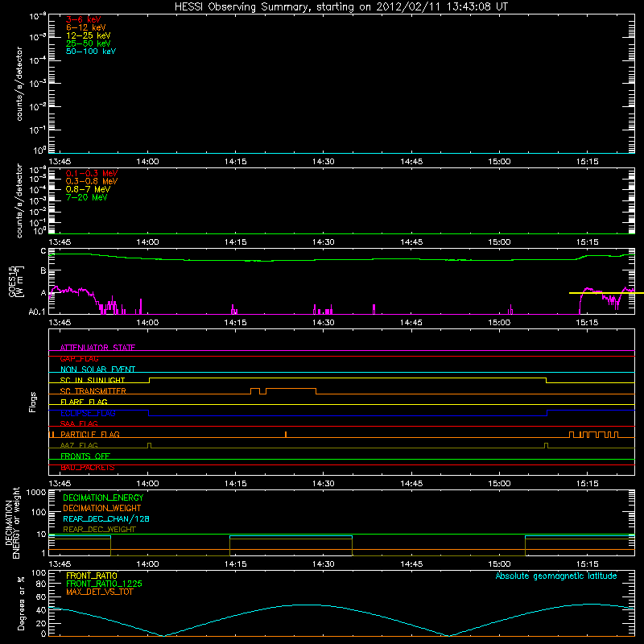Click the MAX_DET_VS_TOT legend label
This screenshot has height=644, width=644.
(x=99, y=592)
